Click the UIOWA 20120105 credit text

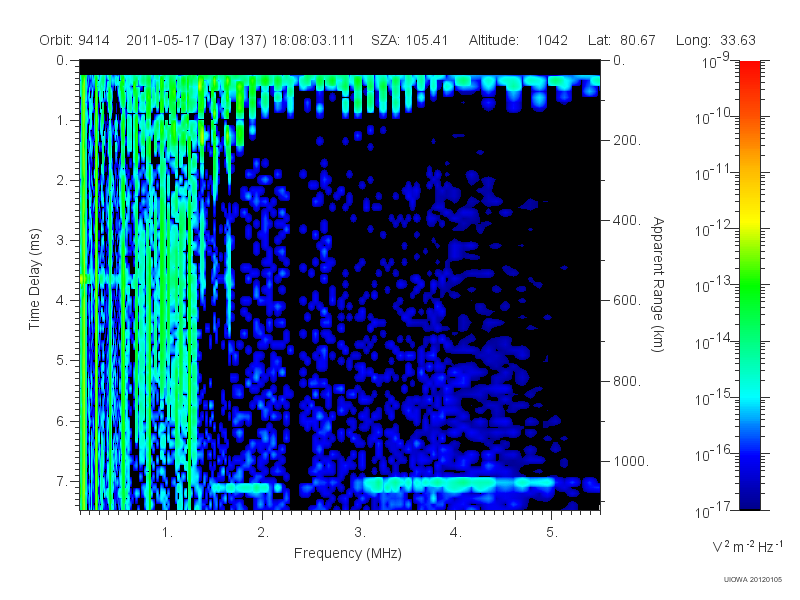click(x=753, y=580)
